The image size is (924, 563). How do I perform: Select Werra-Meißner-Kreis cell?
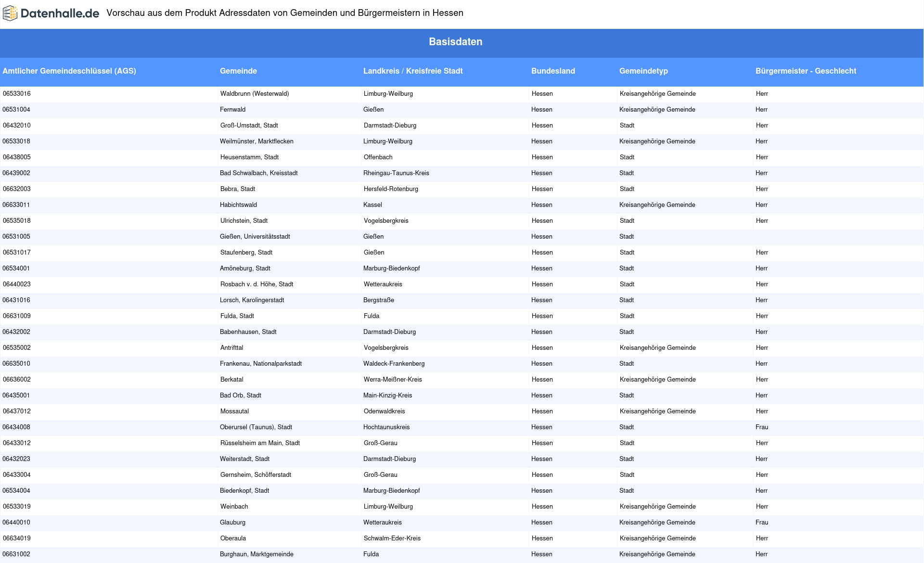pos(393,380)
